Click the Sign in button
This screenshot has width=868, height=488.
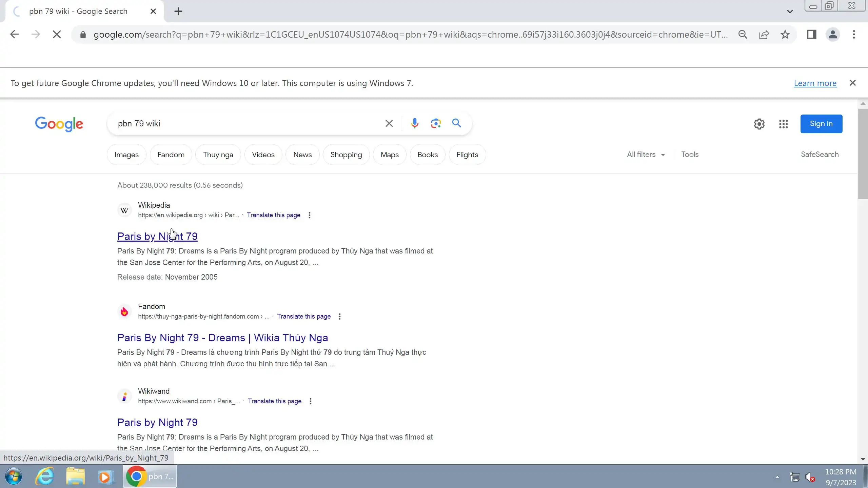(x=821, y=124)
